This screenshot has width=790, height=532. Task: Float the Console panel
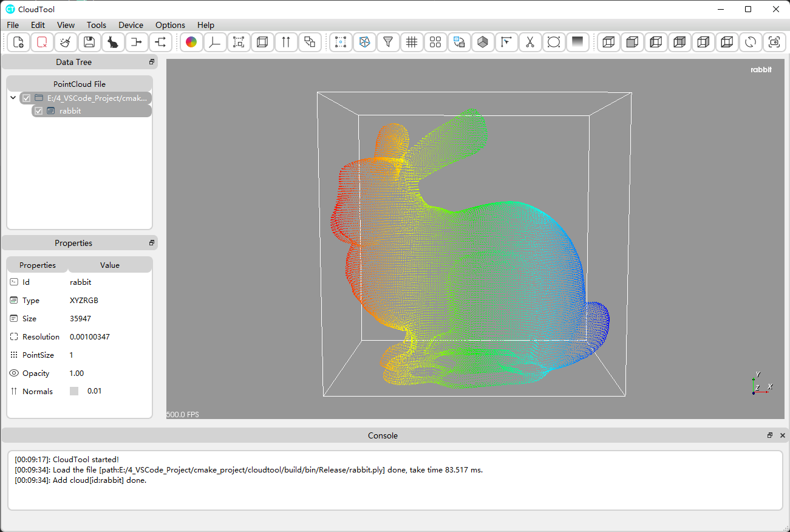click(x=770, y=435)
